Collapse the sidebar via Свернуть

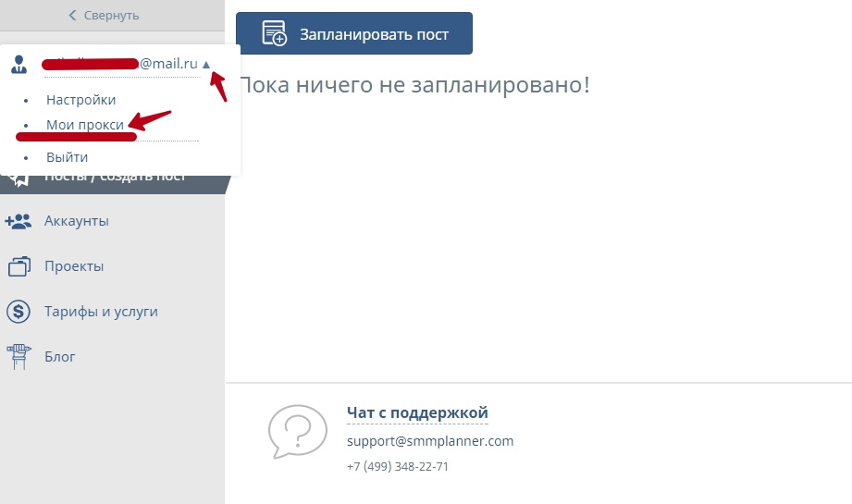tap(104, 15)
